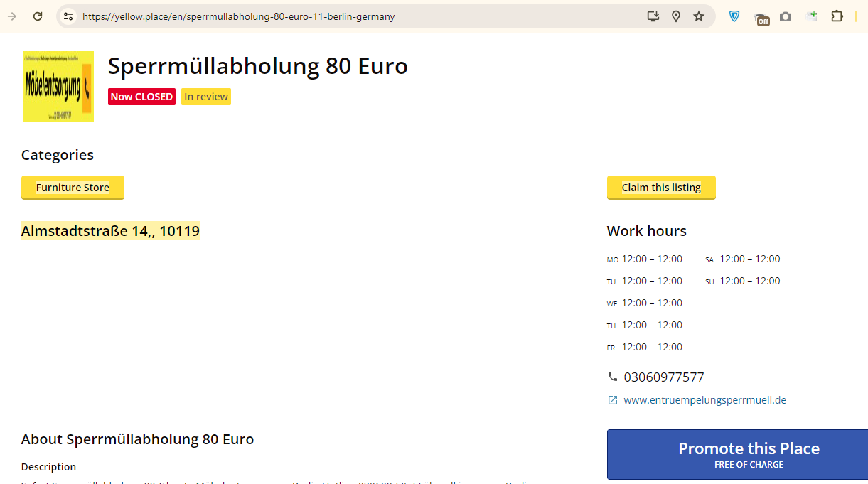Click the install app icon in address bar
868x484 pixels.
[x=653, y=16]
